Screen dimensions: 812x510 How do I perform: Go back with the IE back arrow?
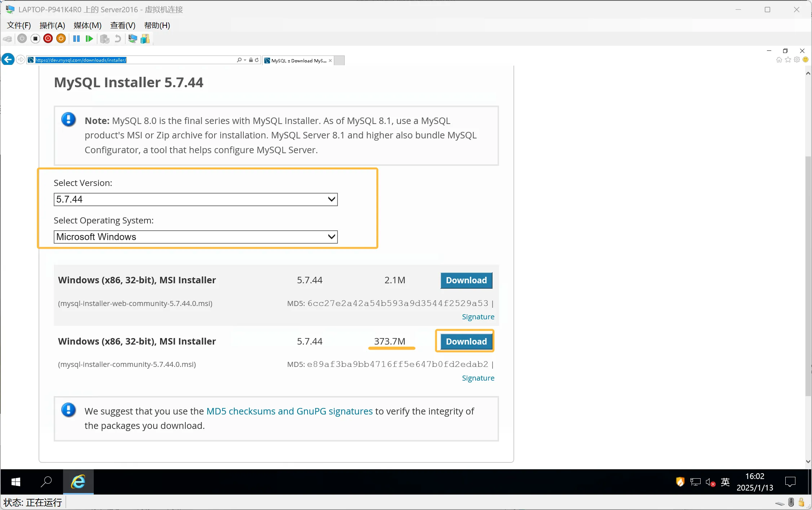click(8, 59)
